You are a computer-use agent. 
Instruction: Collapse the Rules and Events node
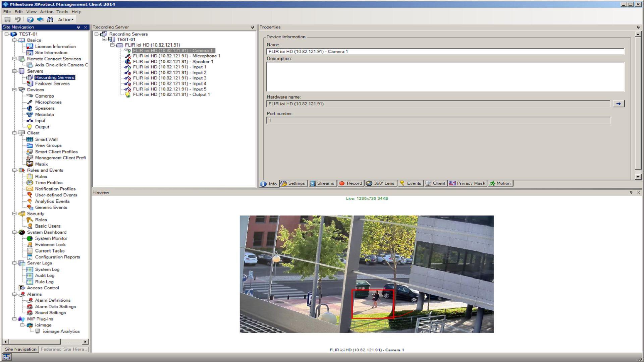(14, 170)
